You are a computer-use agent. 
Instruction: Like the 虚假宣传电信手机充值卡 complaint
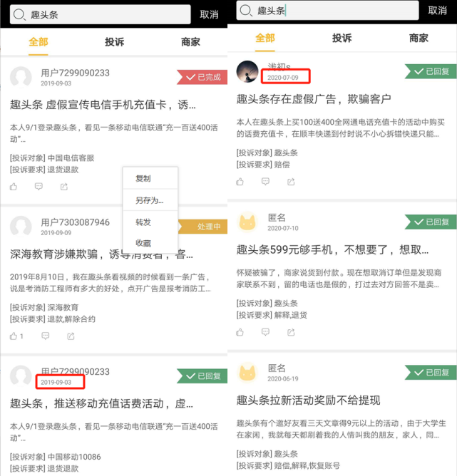[x=14, y=187]
